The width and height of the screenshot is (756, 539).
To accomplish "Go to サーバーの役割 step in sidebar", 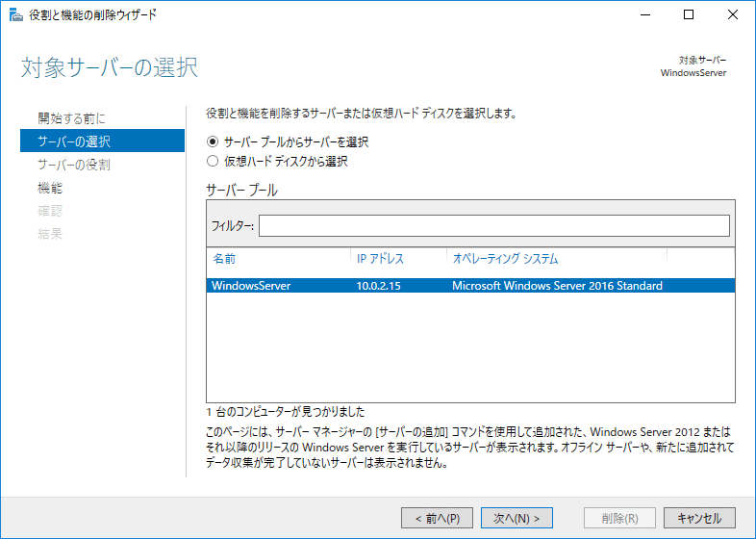I will (x=73, y=165).
